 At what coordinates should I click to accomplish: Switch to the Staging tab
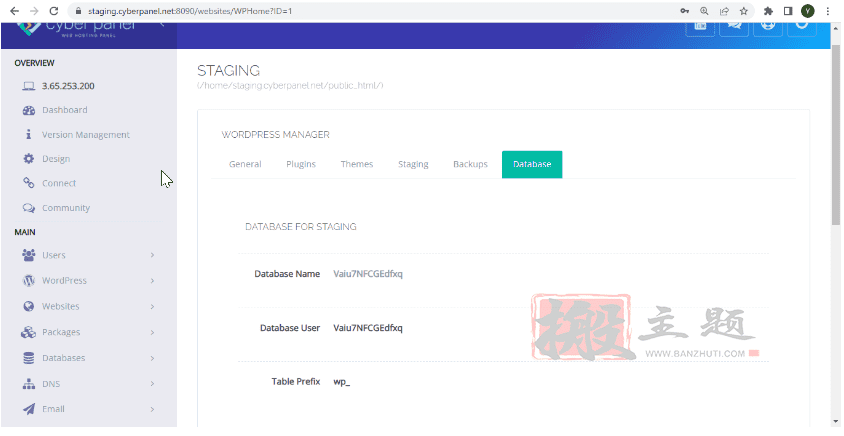tap(413, 164)
